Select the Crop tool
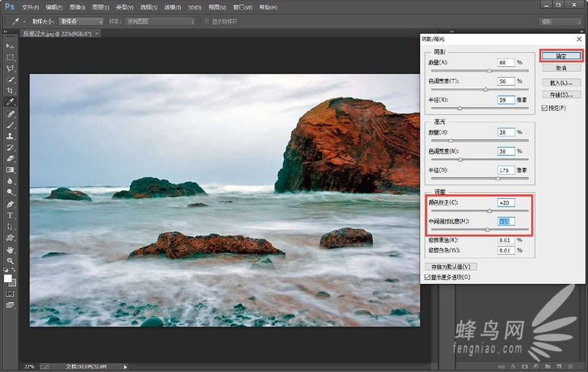 (10, 90)
